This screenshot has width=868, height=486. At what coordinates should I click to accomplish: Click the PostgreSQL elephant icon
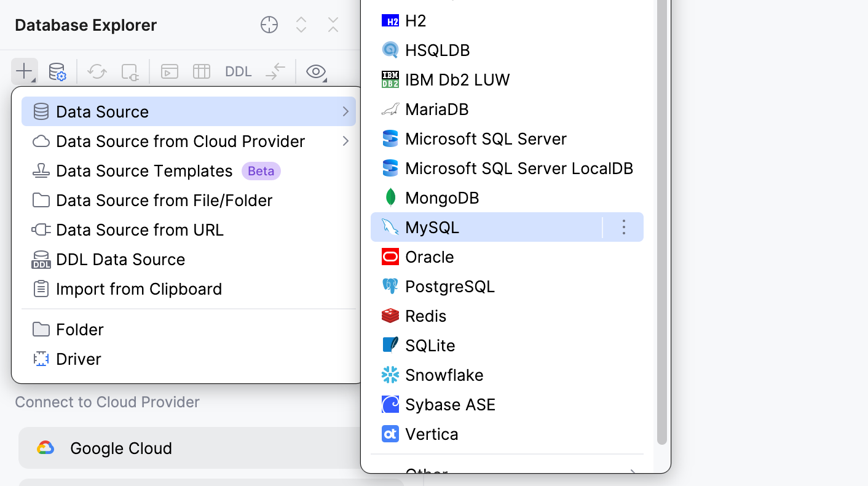[390, 286]
